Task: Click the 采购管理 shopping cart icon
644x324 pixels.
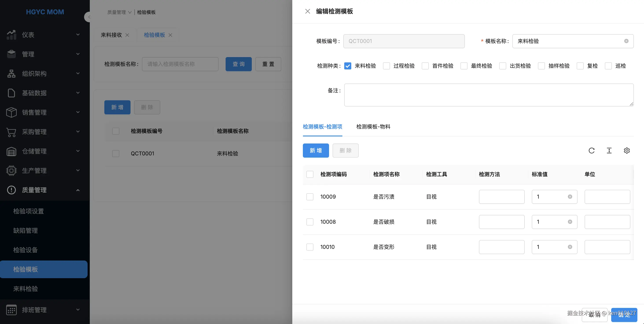Action: [11, 132]
